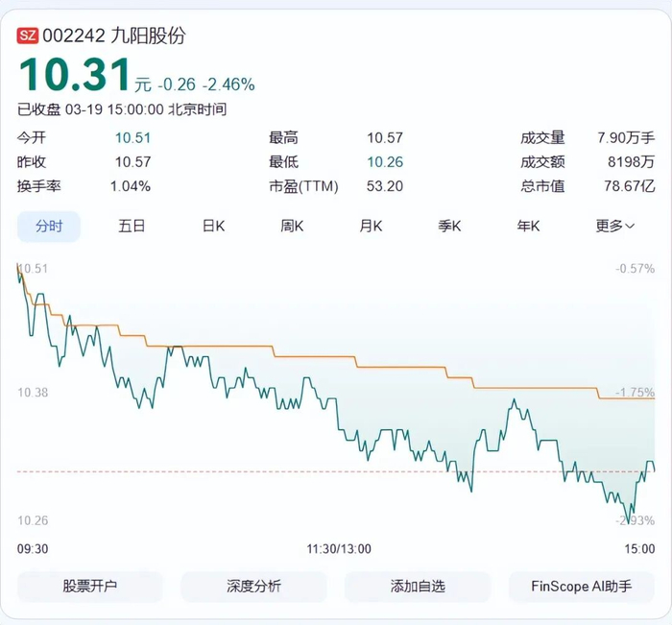The height and width of the screenshot is (625, 672).
Task: Expand the 更多 dropdown
Action: [x=614, y=227]
